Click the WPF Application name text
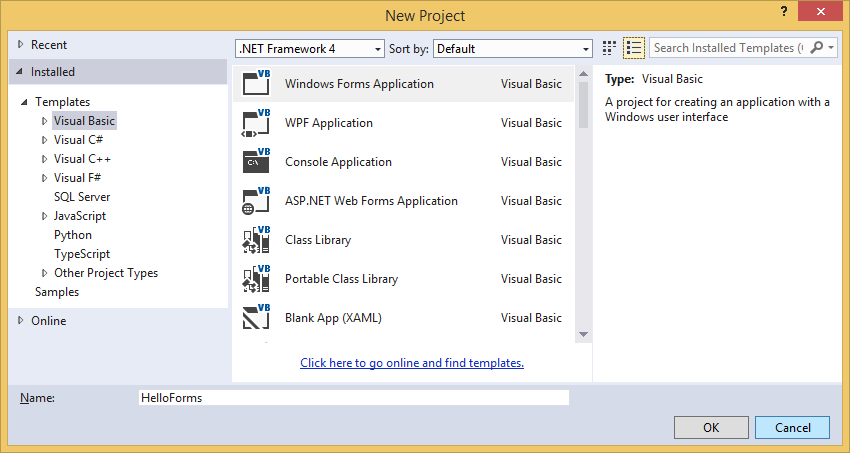 329,122
